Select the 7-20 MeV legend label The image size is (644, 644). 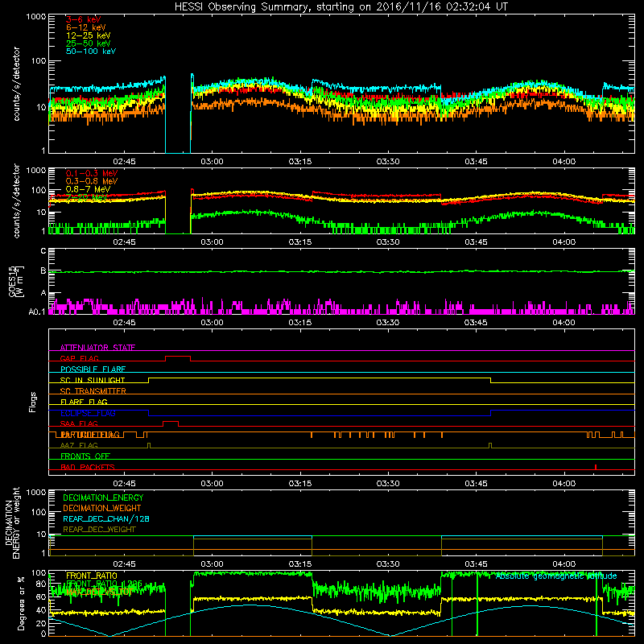pyautogui.click(x=87, y=197)
